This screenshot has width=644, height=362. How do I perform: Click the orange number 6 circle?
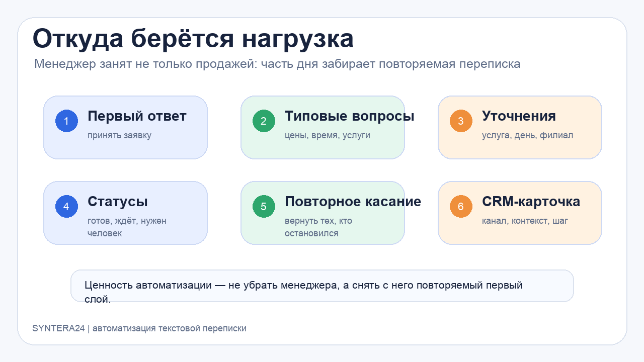click(461, 207)
